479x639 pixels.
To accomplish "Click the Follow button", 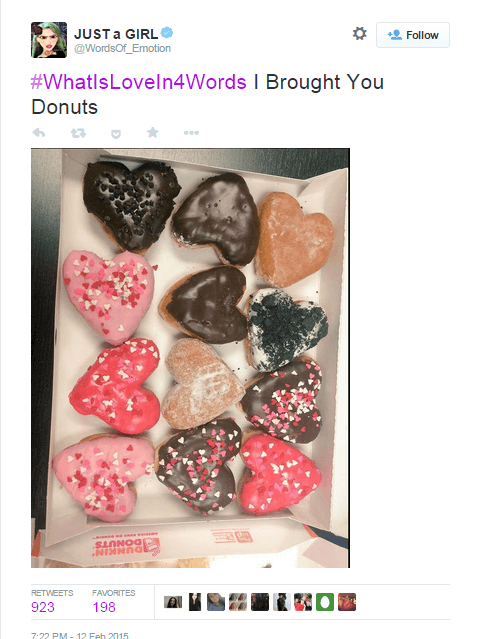I will click(413, 35).
